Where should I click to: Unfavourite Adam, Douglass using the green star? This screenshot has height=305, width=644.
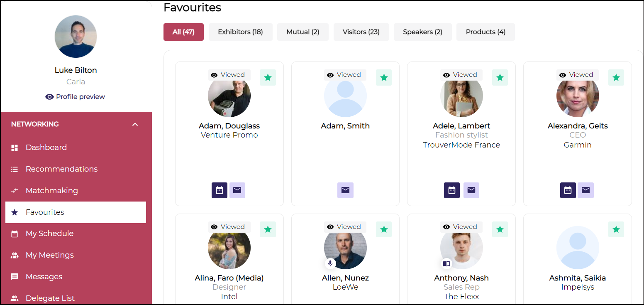[268, 78]
